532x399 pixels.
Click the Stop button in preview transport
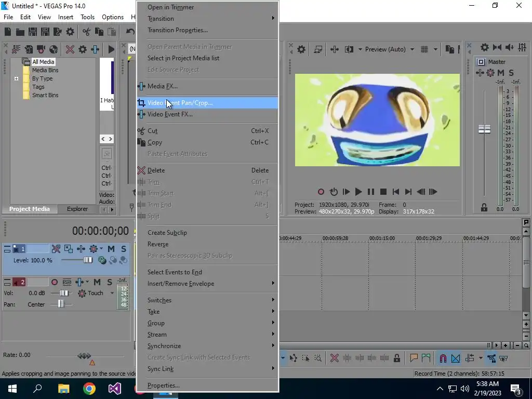tap(383, 192)
